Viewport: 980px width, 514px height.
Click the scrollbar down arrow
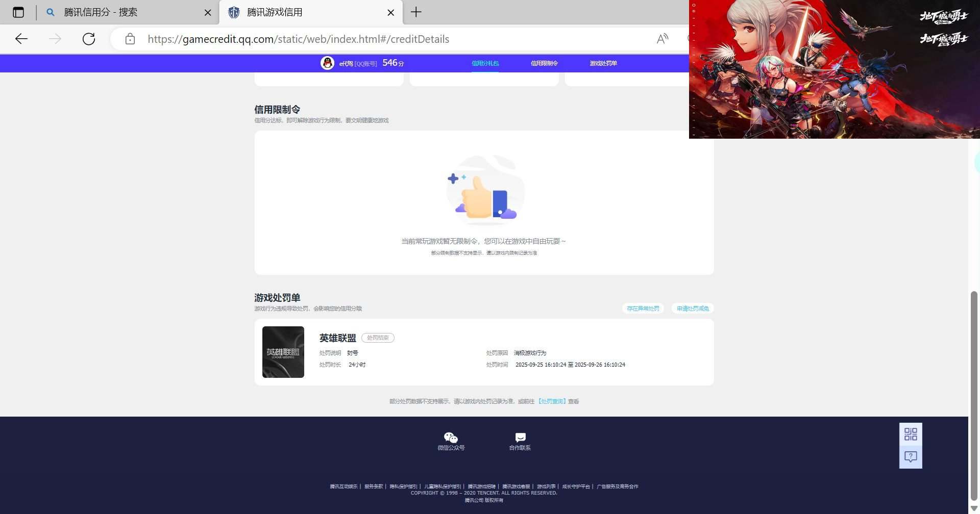[x=974, y=508]
